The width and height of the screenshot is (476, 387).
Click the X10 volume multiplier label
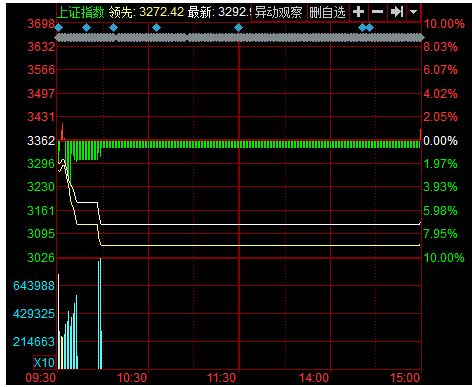pos(44,362)
